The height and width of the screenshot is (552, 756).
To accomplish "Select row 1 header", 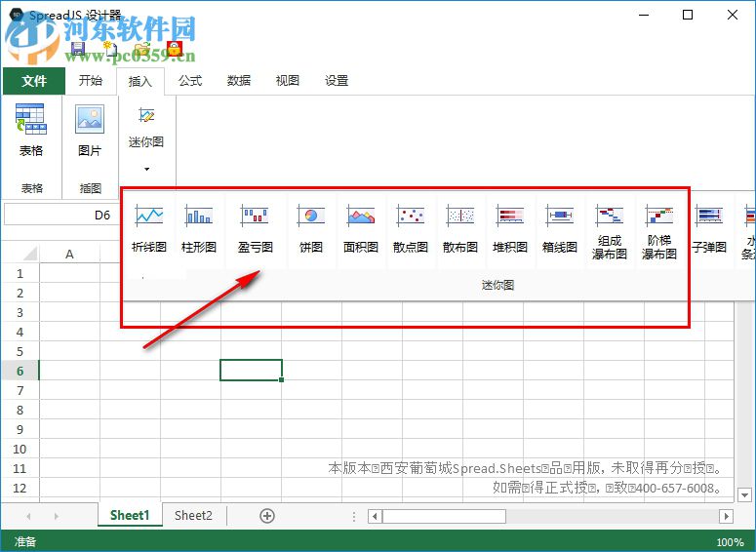I will pyautogui.click(x=20, y=274).
